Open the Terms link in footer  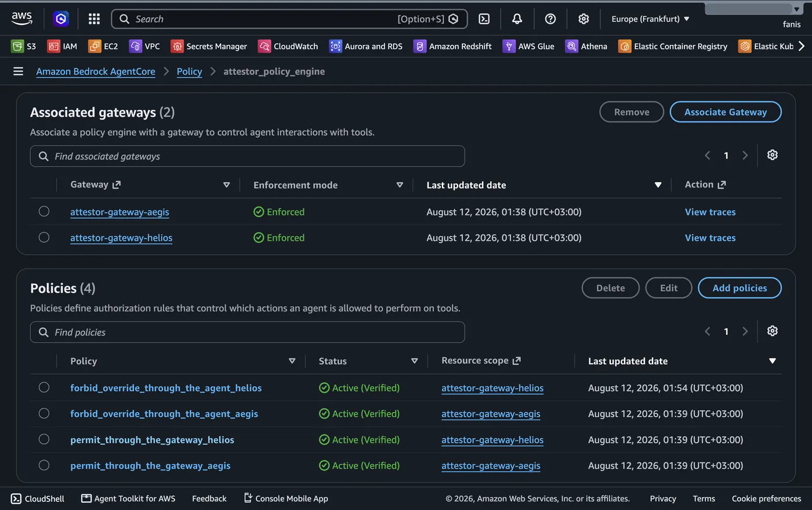click(x=704, y=498)
